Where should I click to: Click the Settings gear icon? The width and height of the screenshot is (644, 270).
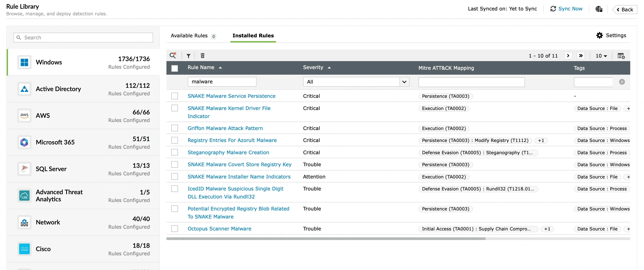(x=599, y=35)
